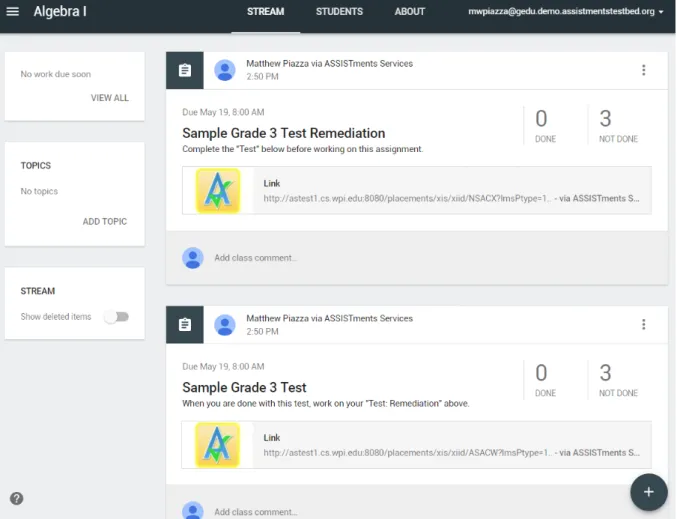Click the plus create floating button
Screen dimensions: 677x519
(x=649, y=492)
